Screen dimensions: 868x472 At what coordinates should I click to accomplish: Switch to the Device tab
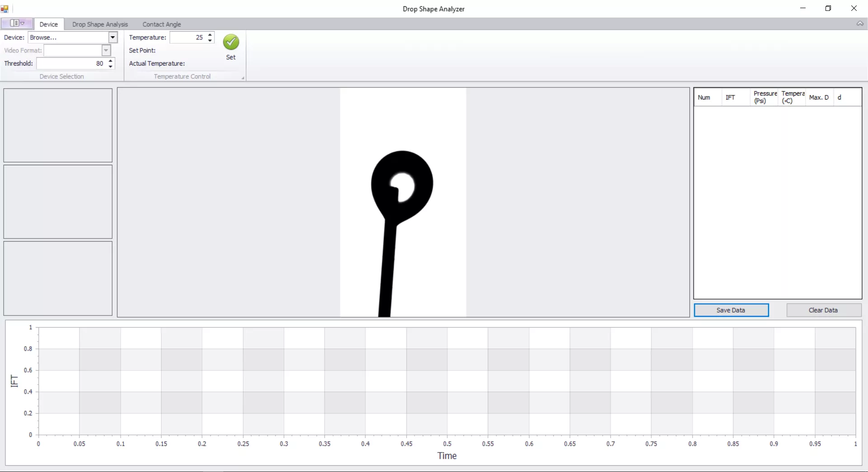[x=48, y=24]
